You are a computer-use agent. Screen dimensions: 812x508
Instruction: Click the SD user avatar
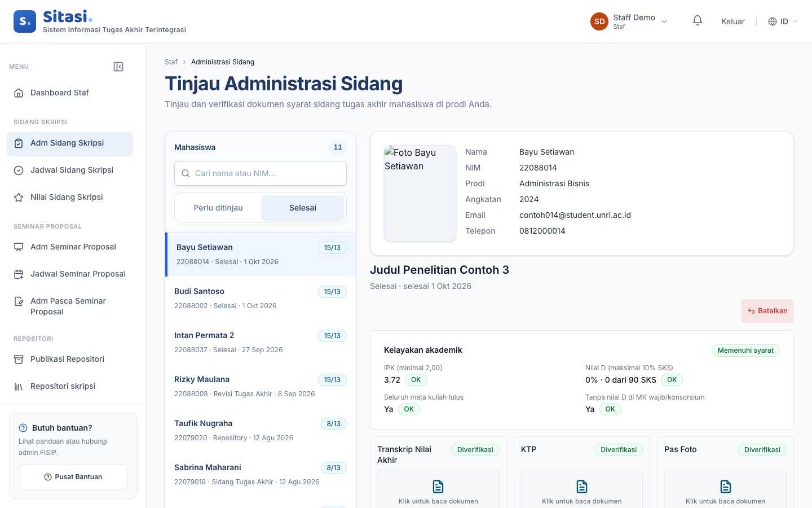(x=599, y=21)
